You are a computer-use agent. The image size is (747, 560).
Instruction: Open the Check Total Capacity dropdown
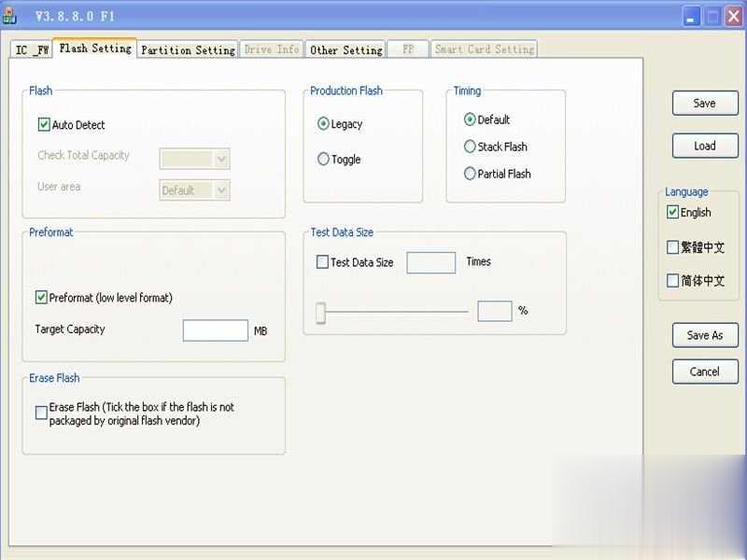tap(194, 159)
